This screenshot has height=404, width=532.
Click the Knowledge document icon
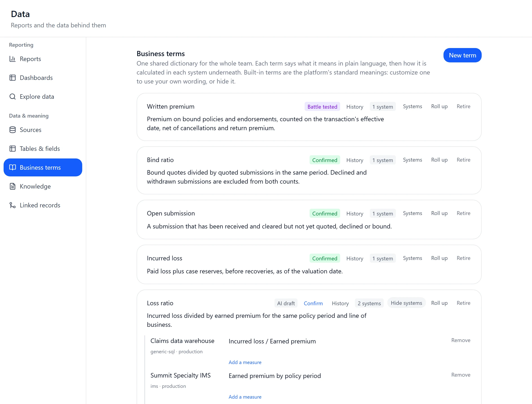(x=13, y=186)
